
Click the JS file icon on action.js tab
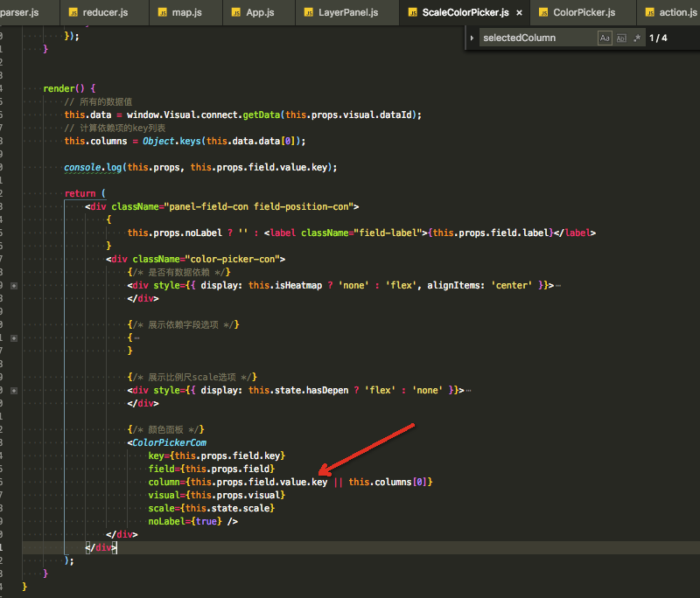[x=650, y=12]
